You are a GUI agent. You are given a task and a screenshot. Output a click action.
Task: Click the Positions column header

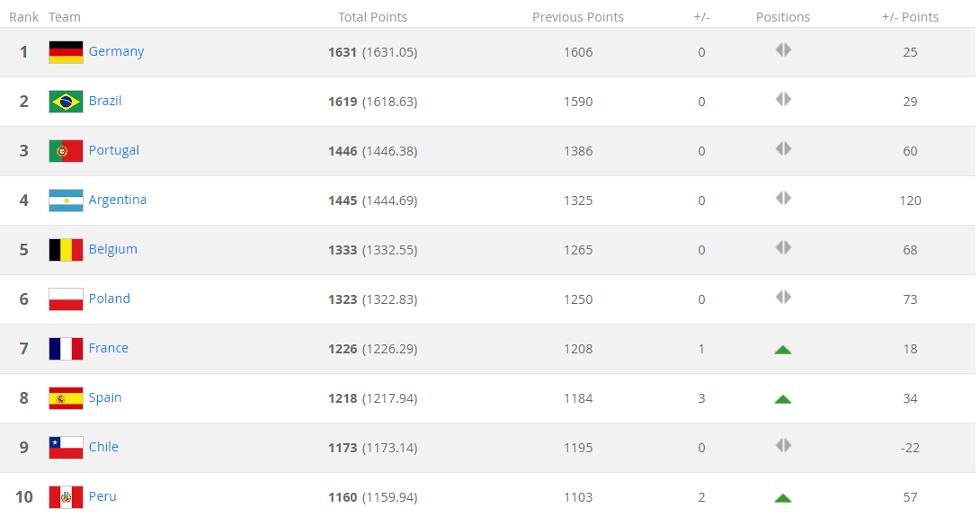click(x=782, y=17)
